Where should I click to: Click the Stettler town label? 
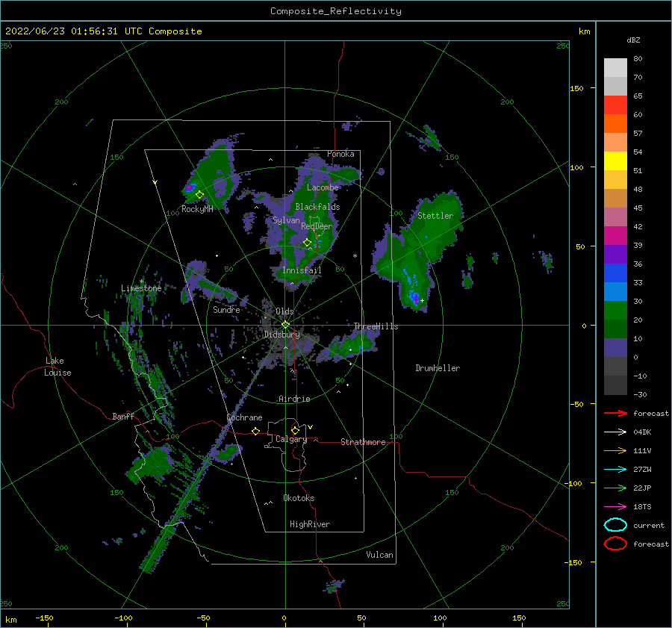point(435,216)
